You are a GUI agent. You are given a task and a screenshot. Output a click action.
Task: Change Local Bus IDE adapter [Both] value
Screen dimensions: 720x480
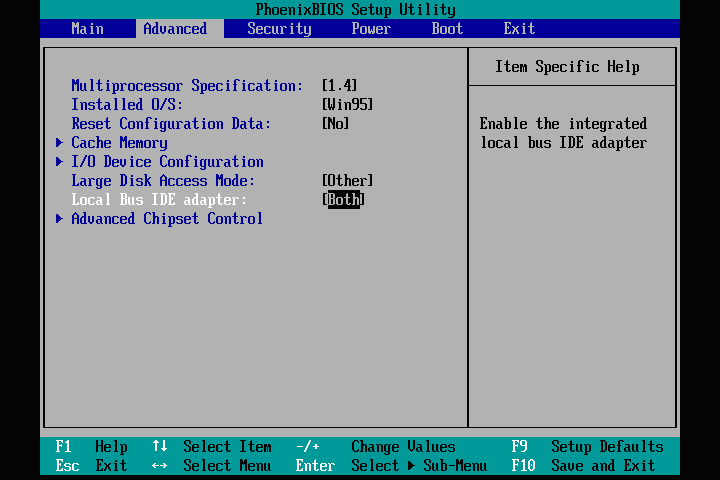click(343, 200)
